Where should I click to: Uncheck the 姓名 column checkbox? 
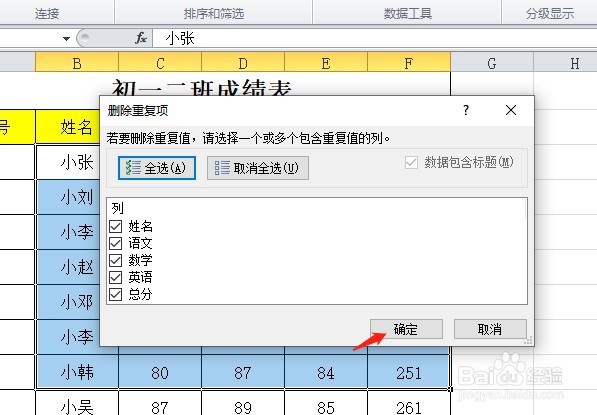tap(115, 226)
